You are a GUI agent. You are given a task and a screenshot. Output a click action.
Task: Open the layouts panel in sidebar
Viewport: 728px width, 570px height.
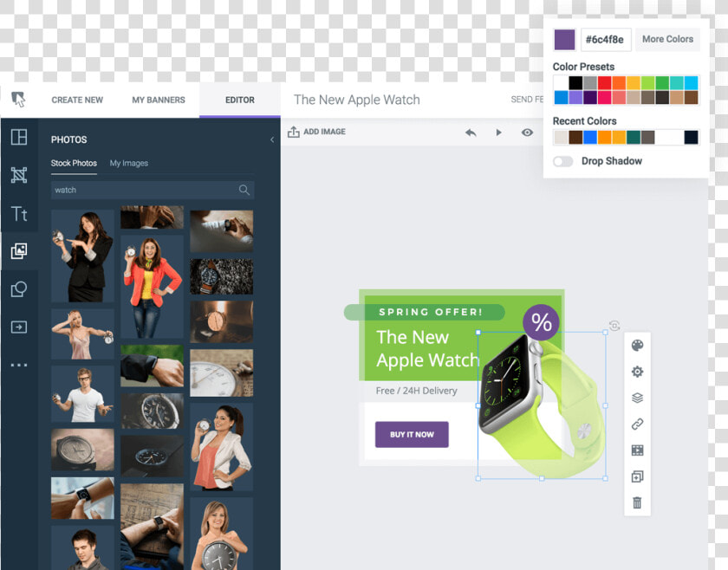pos(19,137)
